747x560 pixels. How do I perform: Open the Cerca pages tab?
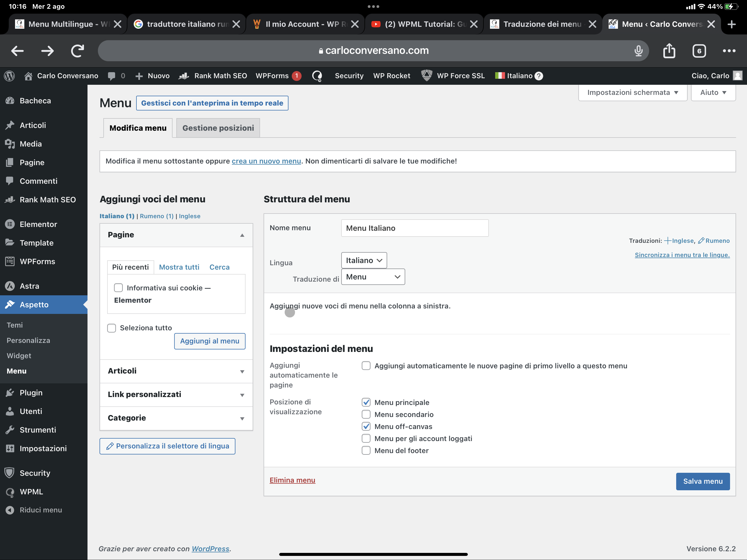(x=220, y=267)
